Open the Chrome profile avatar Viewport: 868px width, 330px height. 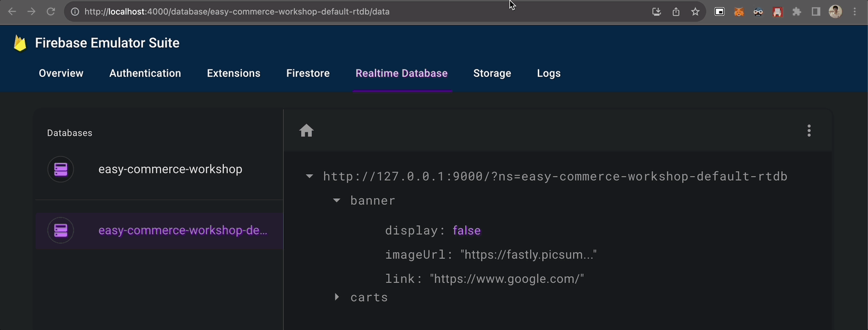(x=835, y=11)
